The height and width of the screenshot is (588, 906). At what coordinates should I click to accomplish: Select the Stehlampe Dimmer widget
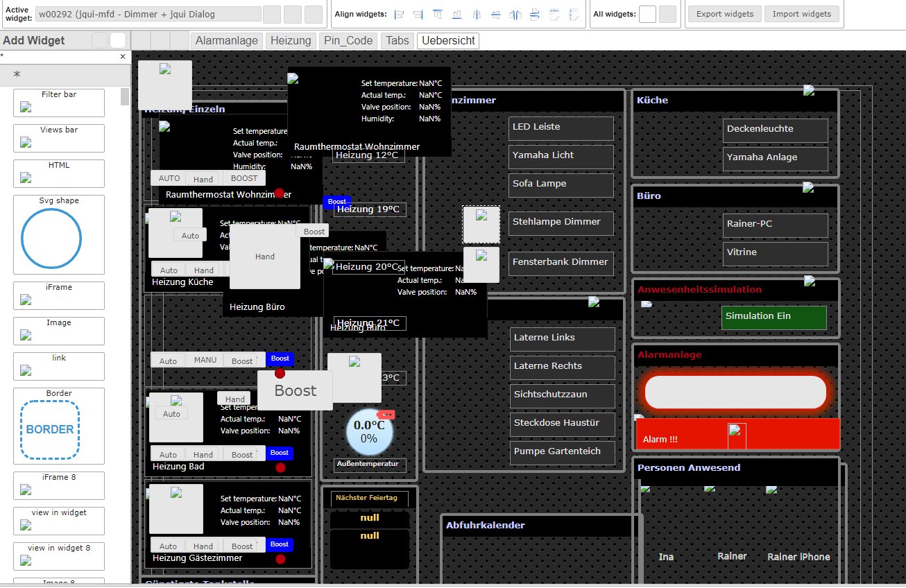point(561,223)
